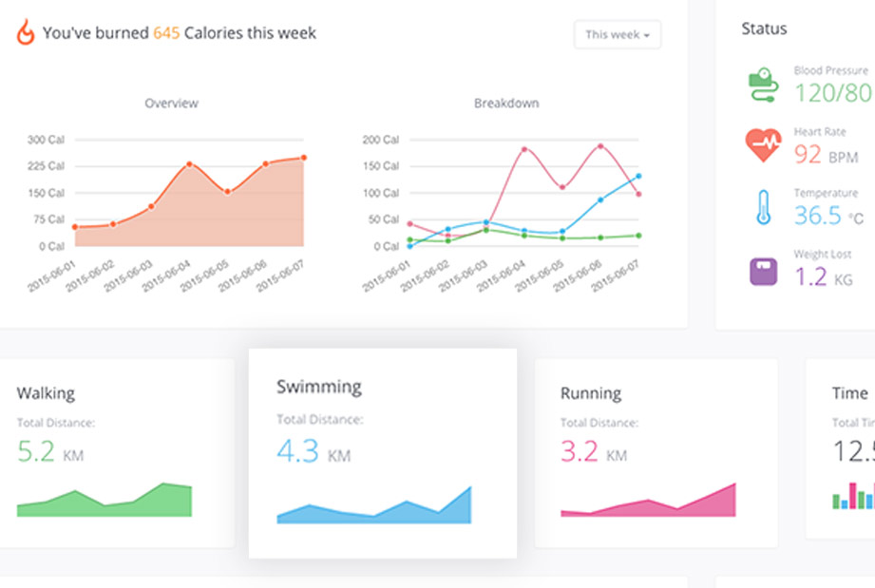Click the pink Breakdown point for 2015-06-06
This screenshot has height=588, width=875.
pyautogui.click(x=600, y=146)
